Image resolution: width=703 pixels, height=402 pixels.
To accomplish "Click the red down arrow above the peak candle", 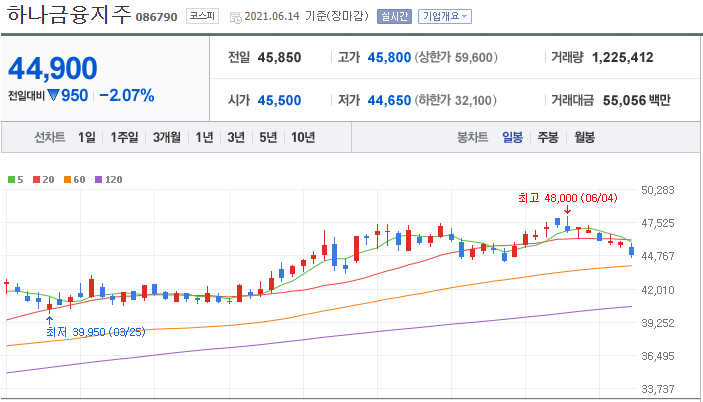I will pos(568,210).
